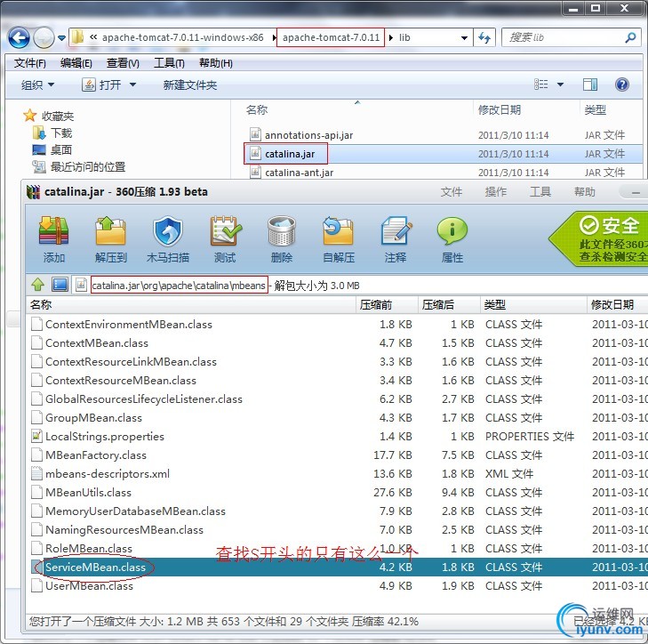
Task: Open Explorer 编辑(E) menu
Action: tap(76, 63)
